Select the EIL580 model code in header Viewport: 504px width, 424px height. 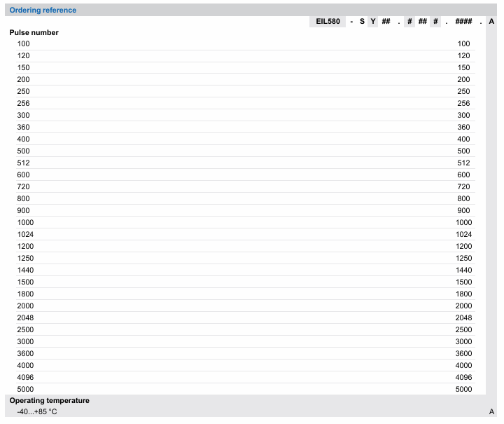click(328, 22)
